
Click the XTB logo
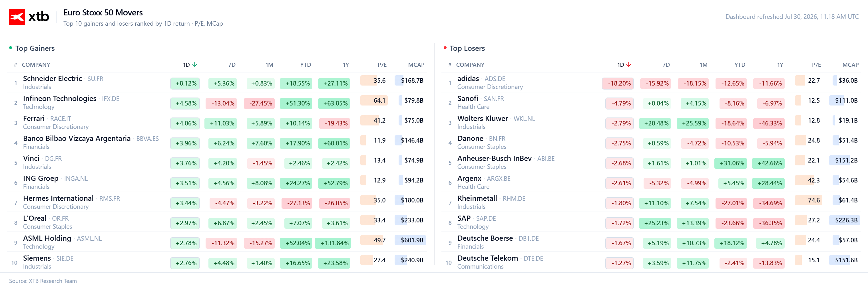coord(29,17)
